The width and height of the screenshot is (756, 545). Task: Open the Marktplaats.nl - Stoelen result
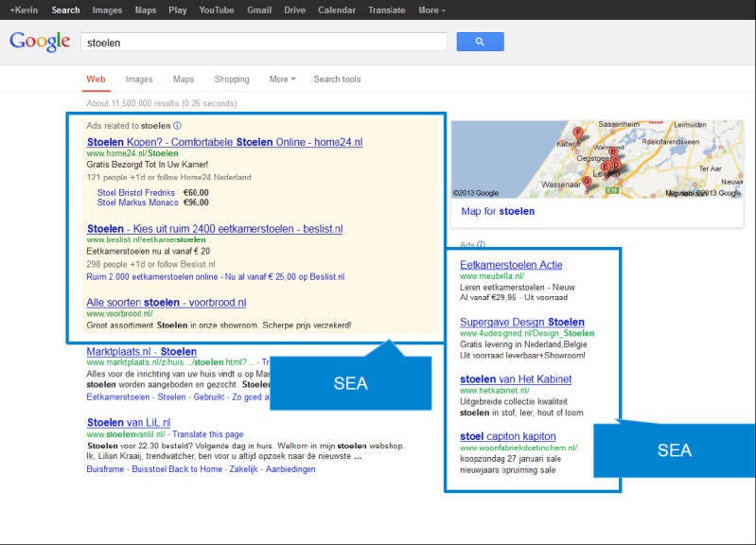click(x=142, y=352)
